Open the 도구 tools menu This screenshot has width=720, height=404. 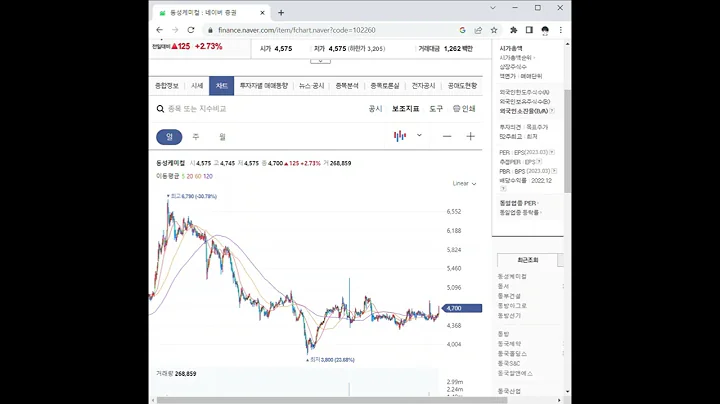pyautogui.click(x=436, y=109)
